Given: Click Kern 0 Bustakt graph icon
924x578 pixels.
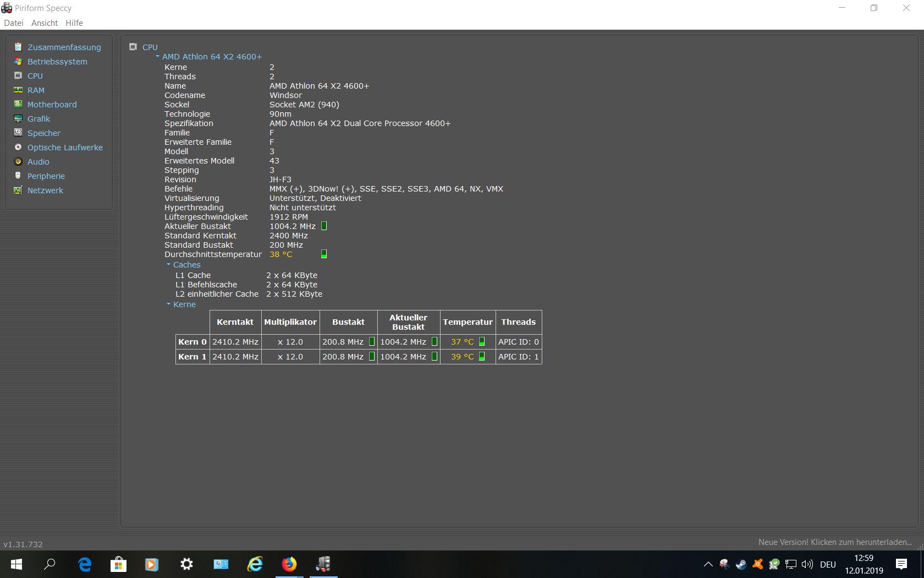Looking at the screenshot, I should (x=372, y=341).
